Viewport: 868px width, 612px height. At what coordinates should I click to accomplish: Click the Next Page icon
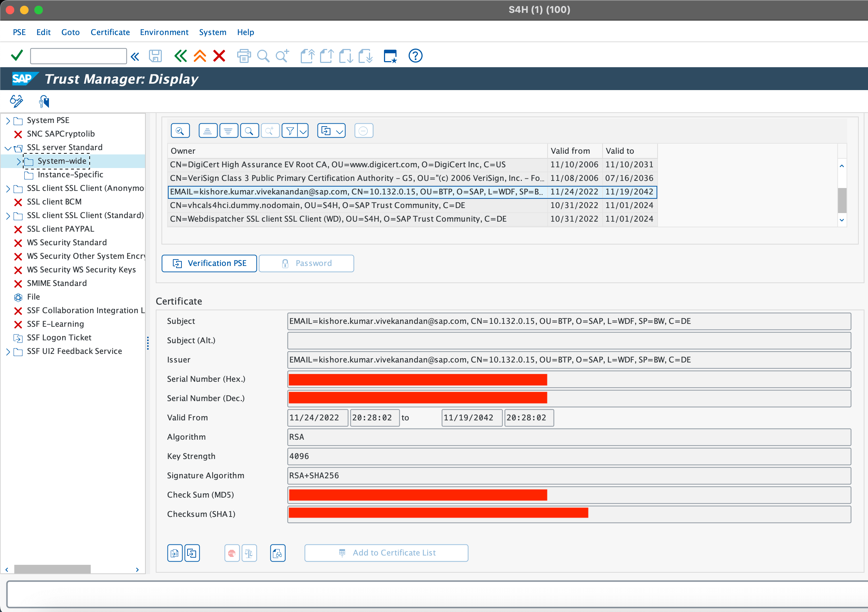[346, 56]
